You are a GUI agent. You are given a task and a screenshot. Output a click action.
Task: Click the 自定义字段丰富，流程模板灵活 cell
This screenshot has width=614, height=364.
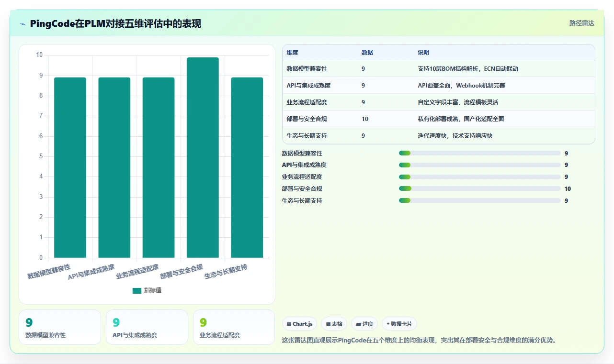pos(458,102)
